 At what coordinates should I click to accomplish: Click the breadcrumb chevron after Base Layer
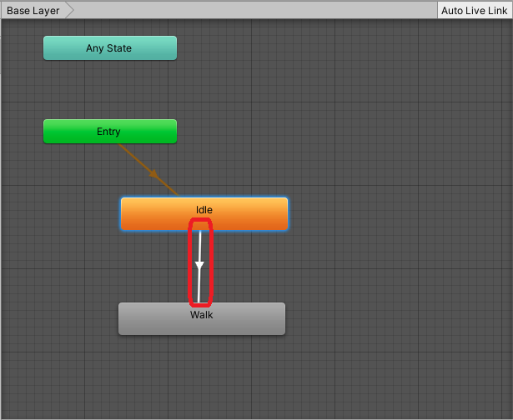click(x=70, y=11)
